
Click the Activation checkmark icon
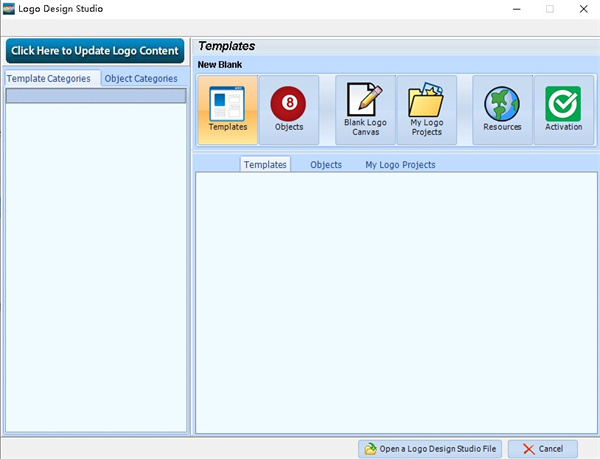point(563,110)
